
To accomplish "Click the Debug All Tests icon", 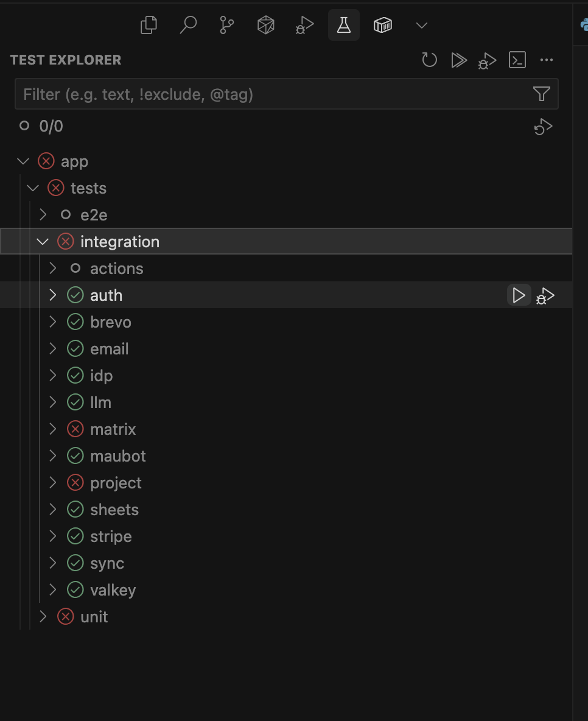I will pyautogui.click(x=488, y=60).
